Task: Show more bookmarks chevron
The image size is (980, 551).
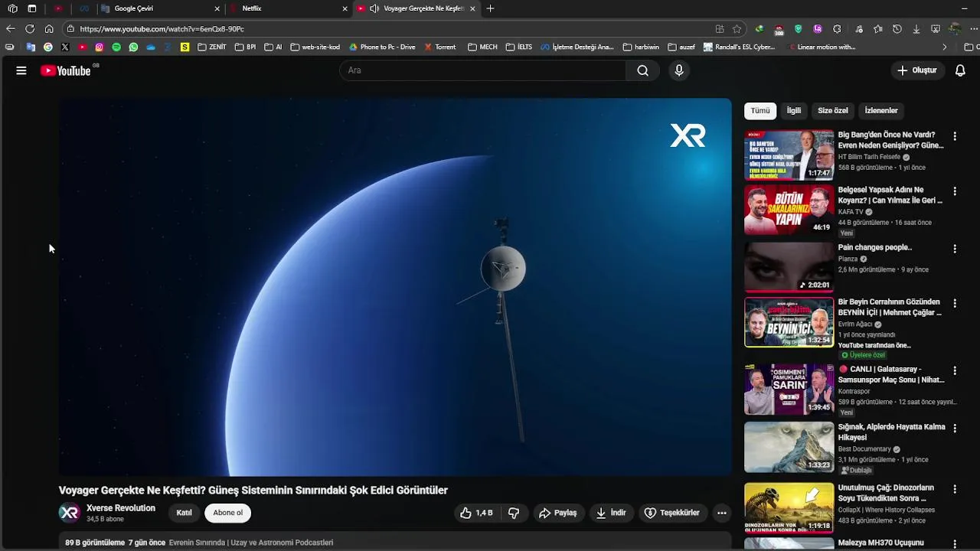Action: click(x=944, y=47)
